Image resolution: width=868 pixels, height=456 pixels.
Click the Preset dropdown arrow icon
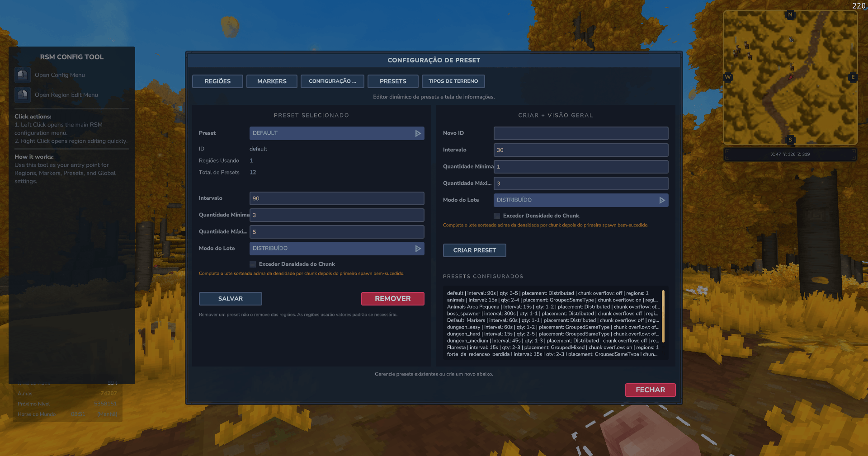pyautogui.click(x=418, y=133)
